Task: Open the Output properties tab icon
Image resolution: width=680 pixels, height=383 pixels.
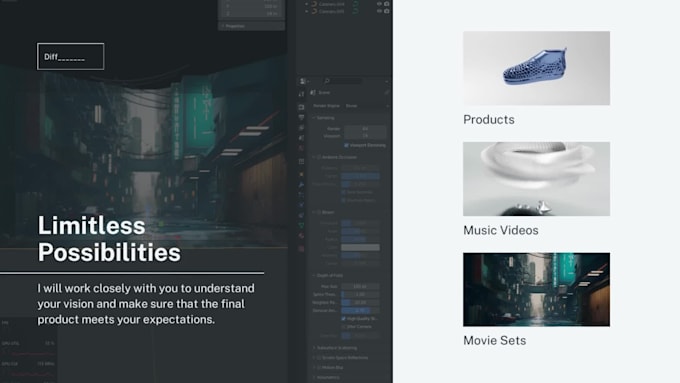Action: point(301,118)
